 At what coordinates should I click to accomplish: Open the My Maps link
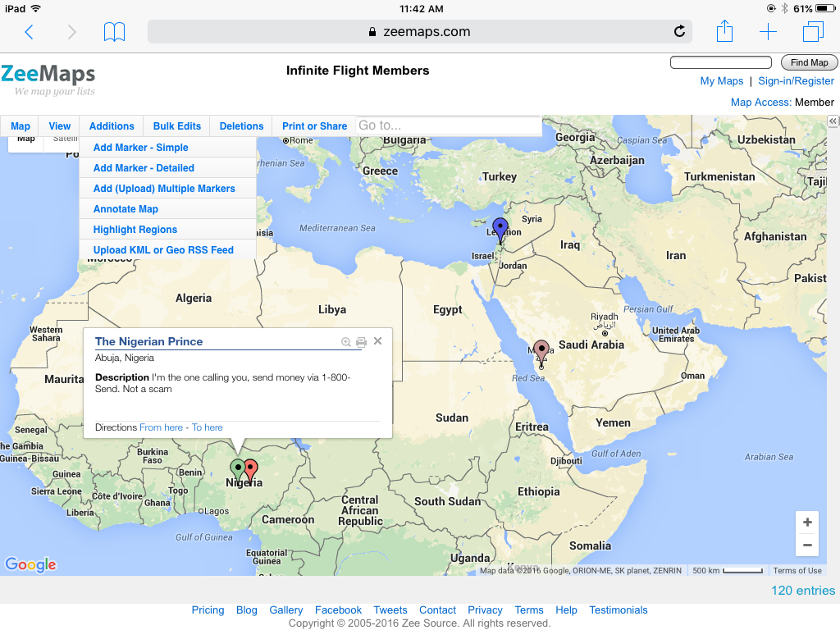coord(722,81)
